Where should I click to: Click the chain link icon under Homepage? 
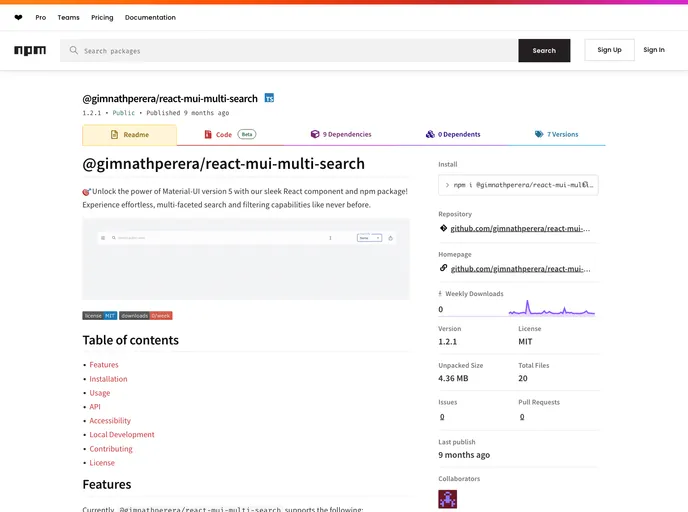pos(443,268)
